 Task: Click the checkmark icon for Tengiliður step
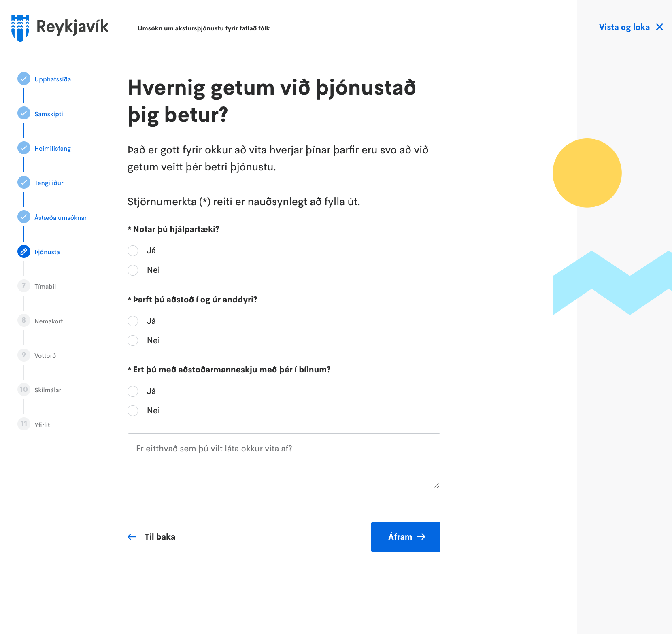point(24,183)
